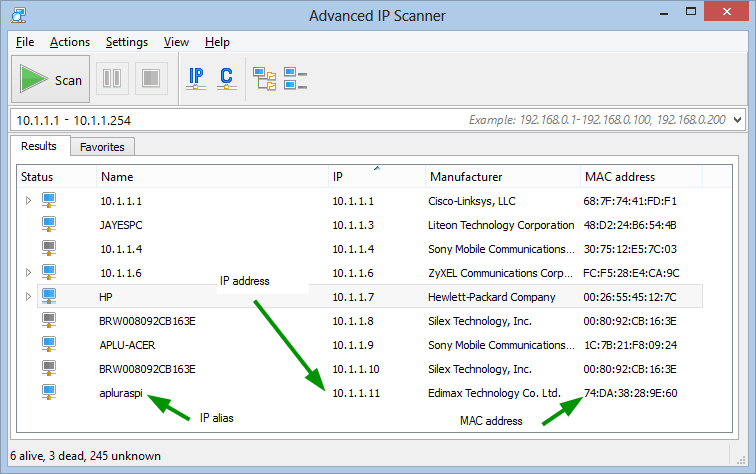Sort by the Name column header

click(x=212, y=176)
